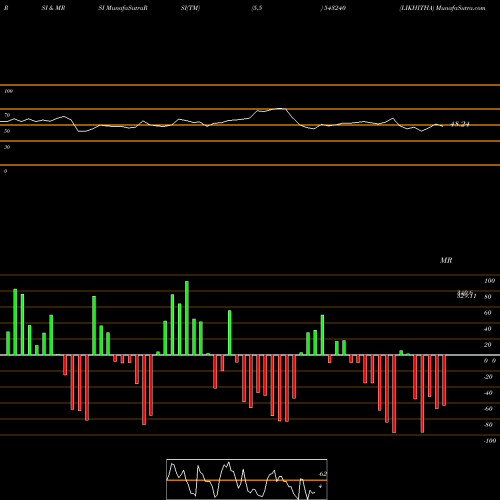The width and height of the screenshot is (500, 500).
Task: Click the 20 label on MR axis
Action: (x=488, y=345)
